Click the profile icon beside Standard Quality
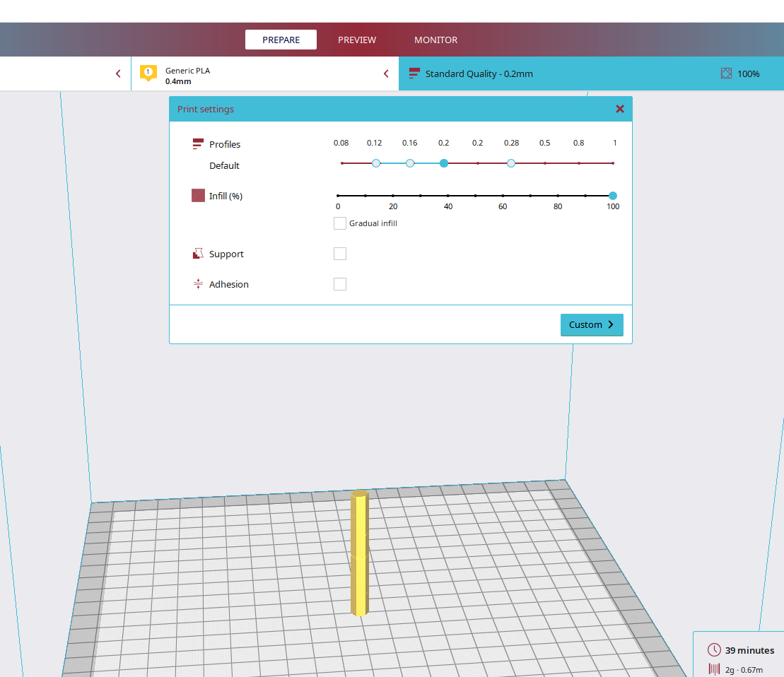The height and width of the screenshot is (677, 784). pos(414,73)
